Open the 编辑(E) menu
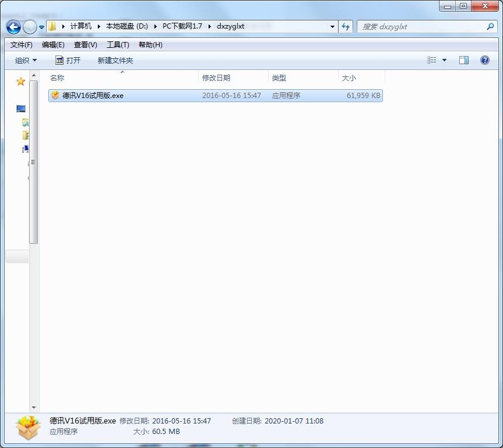Viewport: 503px width, 448px height. tap(53, 45)
